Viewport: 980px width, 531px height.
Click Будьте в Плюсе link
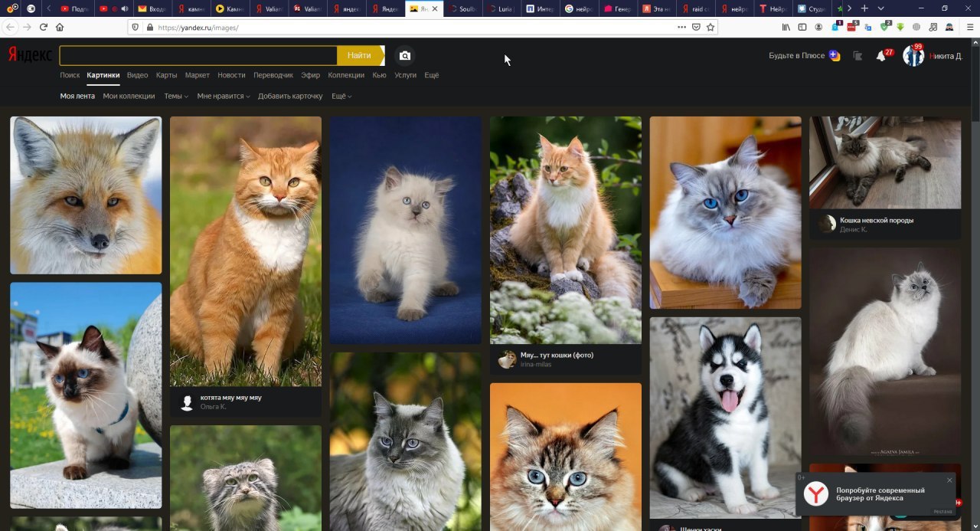(x=796, y=56)
